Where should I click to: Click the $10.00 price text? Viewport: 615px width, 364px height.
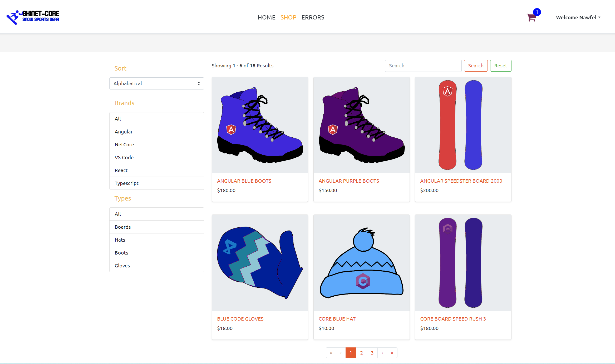pos(326,328)
